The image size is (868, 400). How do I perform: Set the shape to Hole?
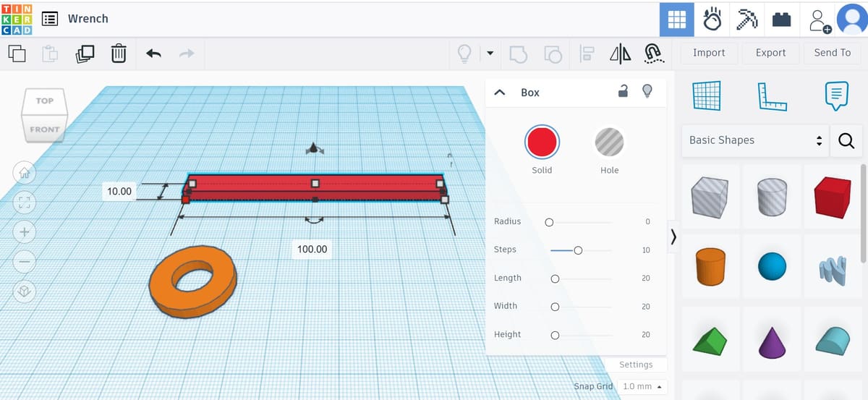coord(610,143)
